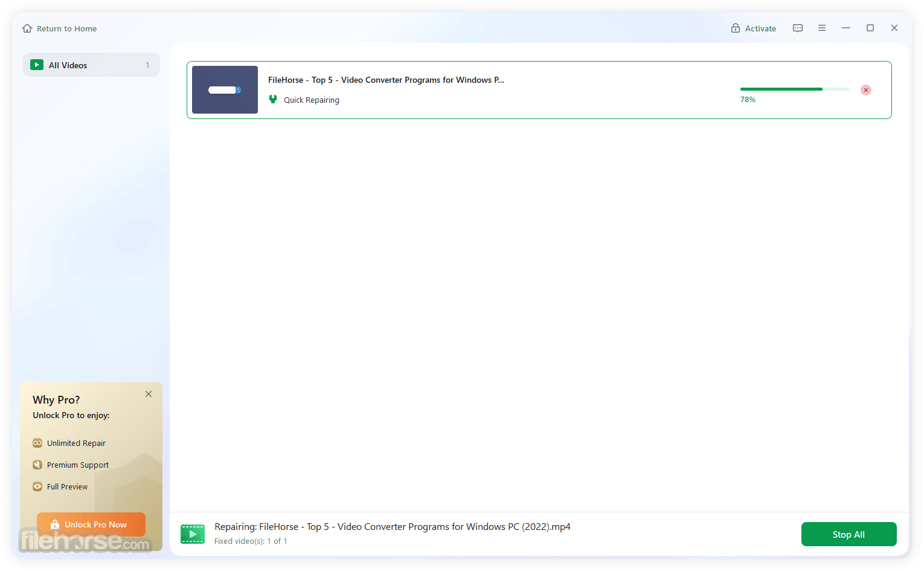Minimize the application window
Screen dimensions: 924x571
click(846, 28)
